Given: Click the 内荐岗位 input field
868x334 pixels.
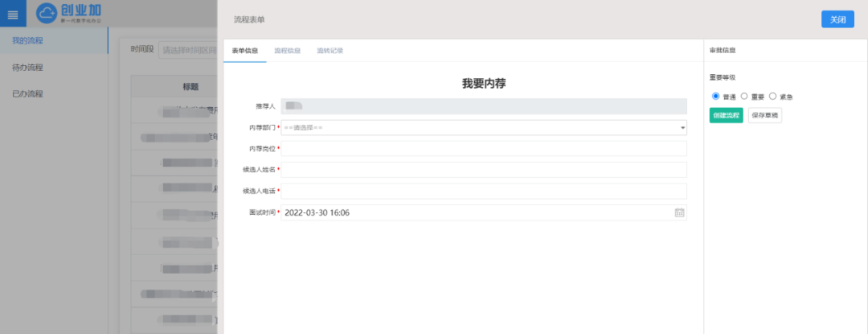Looking at the screenshot, I should click(484, 149).
